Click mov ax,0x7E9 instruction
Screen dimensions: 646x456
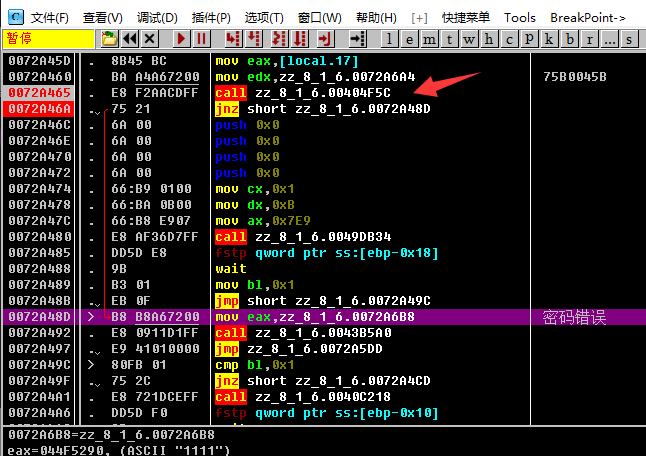click(x=263, y=221)
